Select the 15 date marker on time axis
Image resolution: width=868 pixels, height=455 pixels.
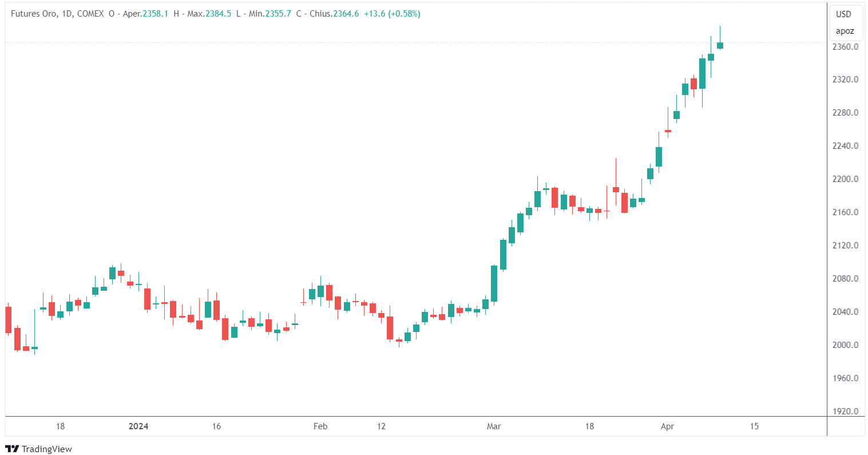tap(754, 426)
